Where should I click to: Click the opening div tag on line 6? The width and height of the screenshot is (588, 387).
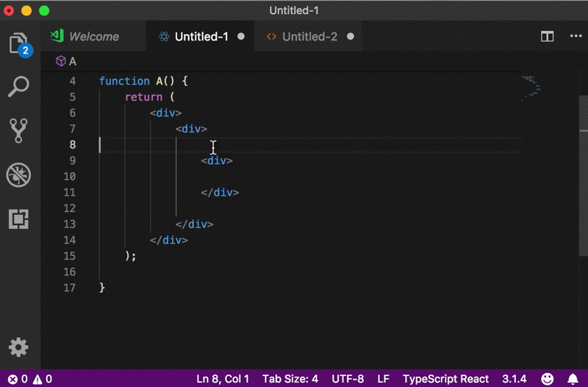pyautogui.click(x=166, y=113)
